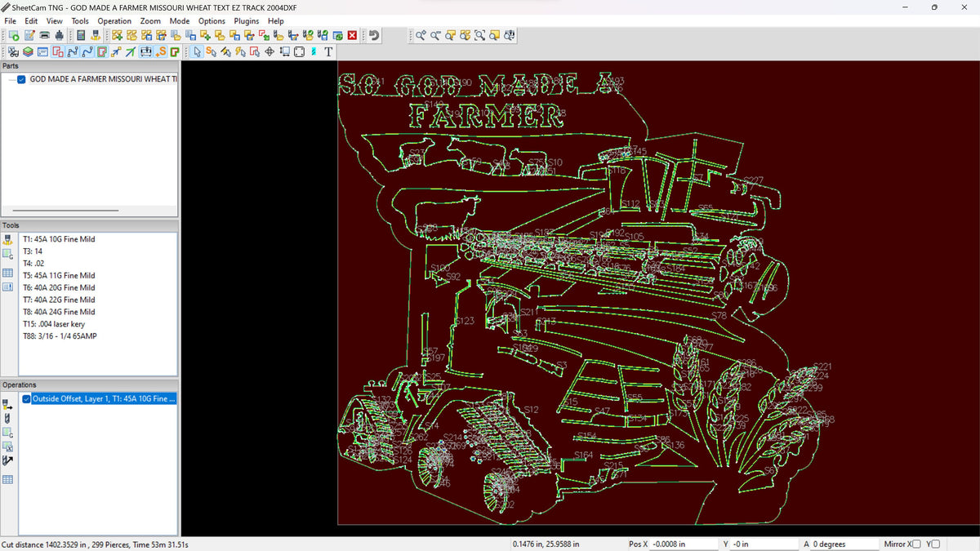Click the A degrees input field
The height and width of the screenshot is (551, 980).
coord(844,544)
